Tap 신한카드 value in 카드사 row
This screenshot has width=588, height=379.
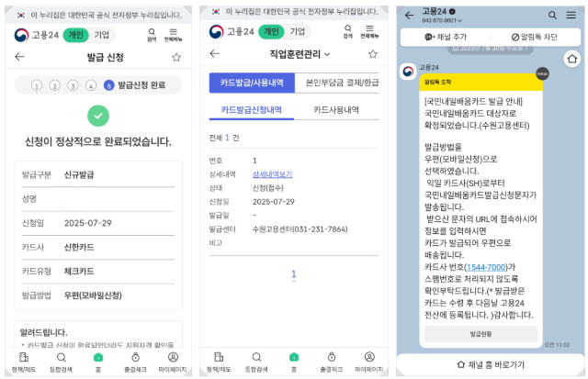pos(79,247)
